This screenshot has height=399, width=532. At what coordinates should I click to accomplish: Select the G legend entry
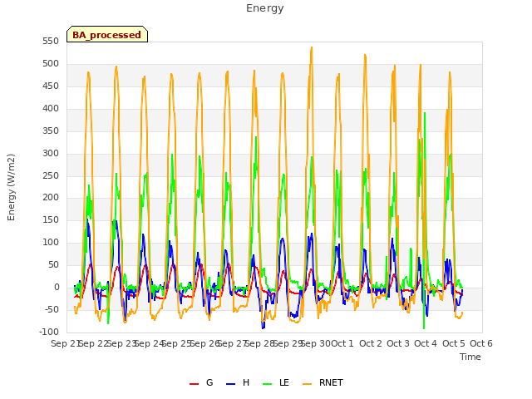[201, 382]
